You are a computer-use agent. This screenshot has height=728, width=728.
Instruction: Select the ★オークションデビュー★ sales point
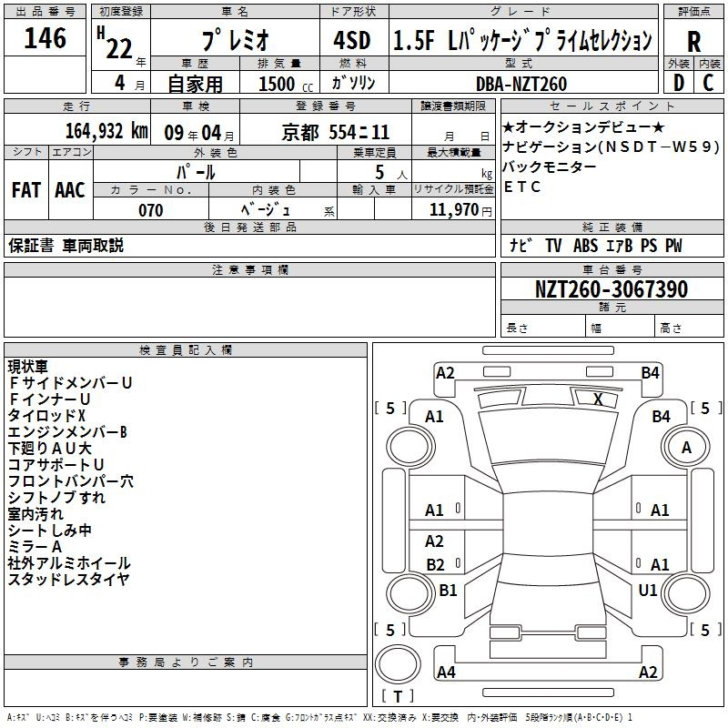coord(583,126)
